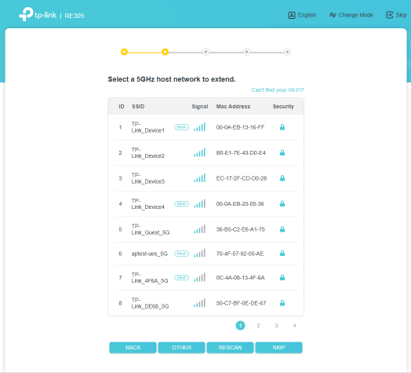Open the English language selector
This screenshot has width=411, height=373.
tap(302, 15)
